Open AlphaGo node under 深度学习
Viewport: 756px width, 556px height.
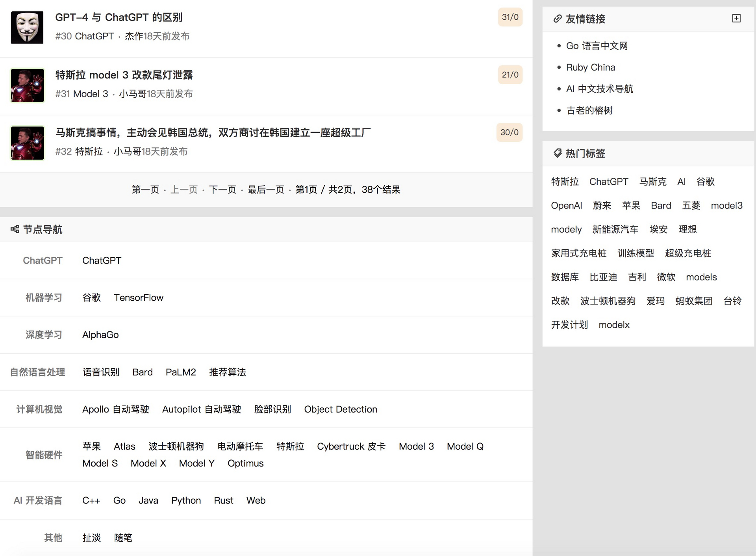coord(100,335)
